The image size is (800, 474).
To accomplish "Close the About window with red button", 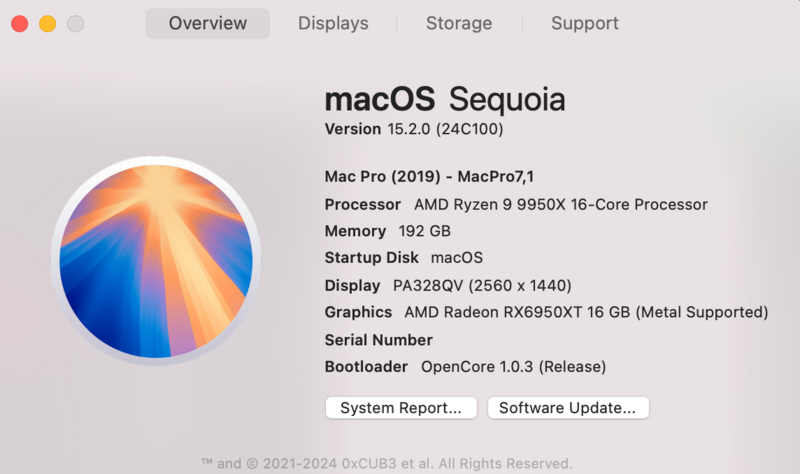I will [x=19, y=24].
